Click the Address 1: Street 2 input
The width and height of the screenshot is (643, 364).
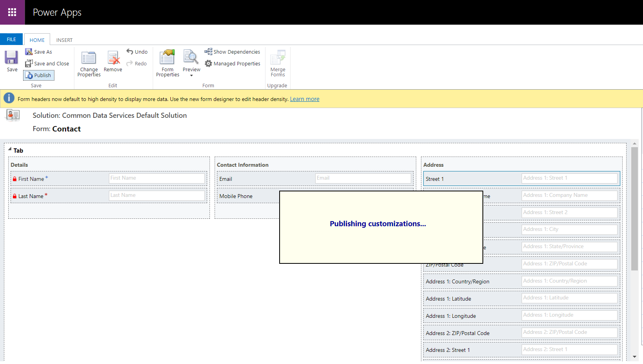coord(569,213)
